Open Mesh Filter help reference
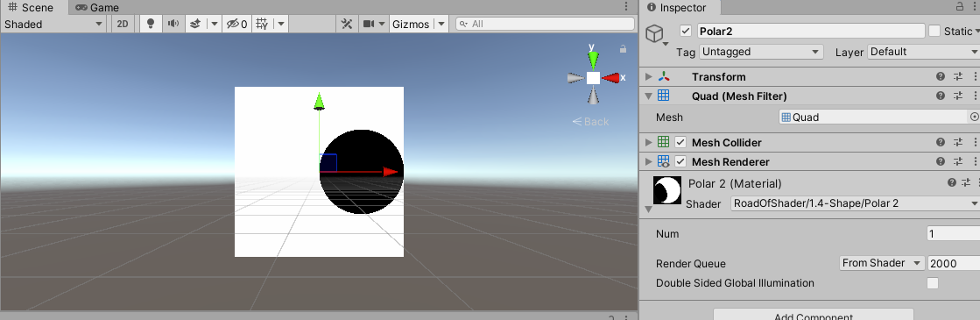The height and width of the screenshot is (320, 980). tap(941, 96)
